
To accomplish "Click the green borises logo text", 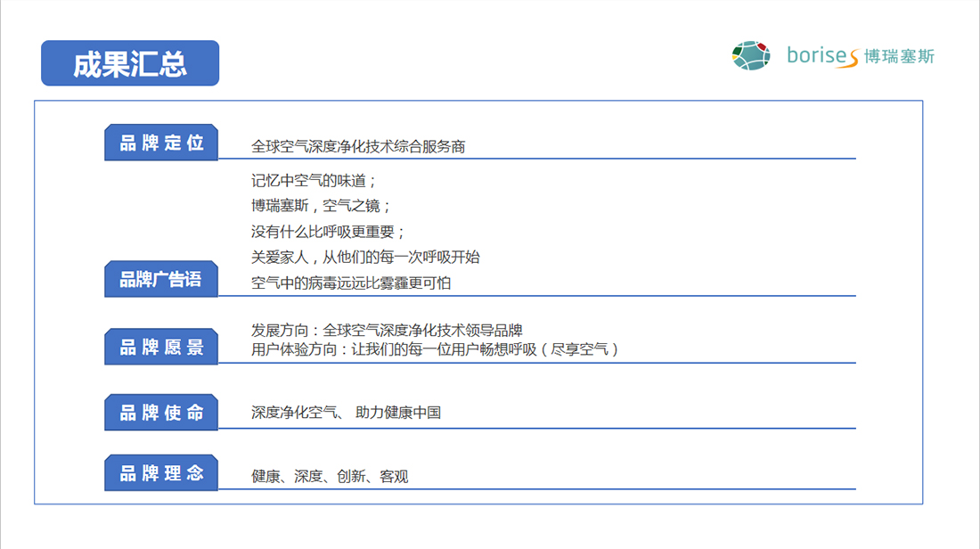I will 821,56.
